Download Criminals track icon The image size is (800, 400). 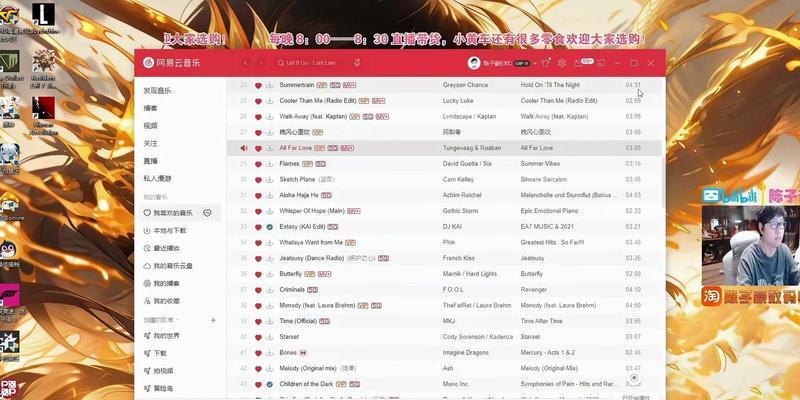pyautogui.click(x=269, y=290)
